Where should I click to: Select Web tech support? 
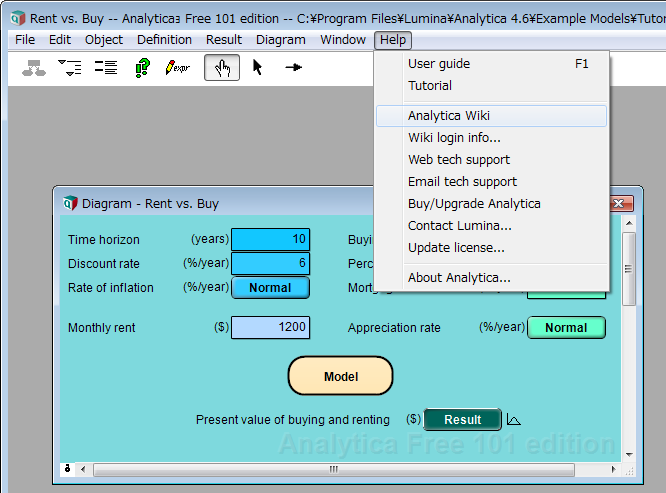491,160
